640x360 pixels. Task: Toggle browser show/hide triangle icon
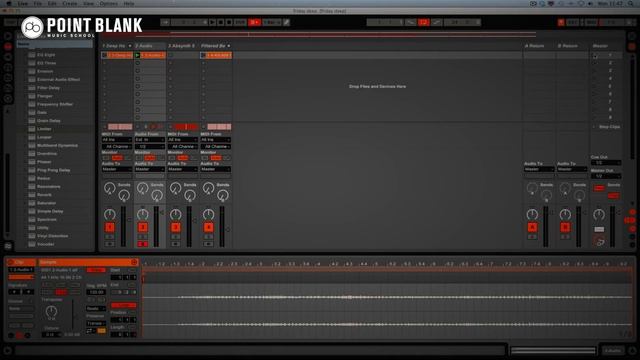(x=8, y=36)
